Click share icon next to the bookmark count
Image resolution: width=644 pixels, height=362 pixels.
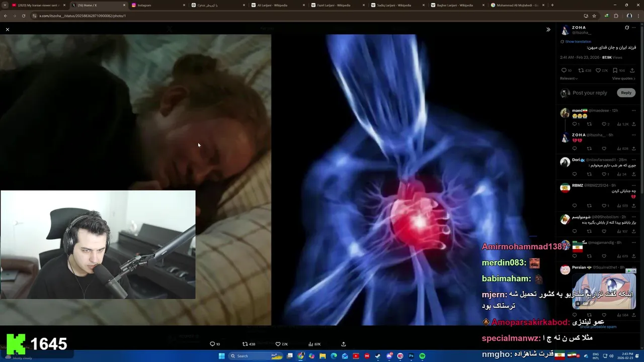(633, 70)
